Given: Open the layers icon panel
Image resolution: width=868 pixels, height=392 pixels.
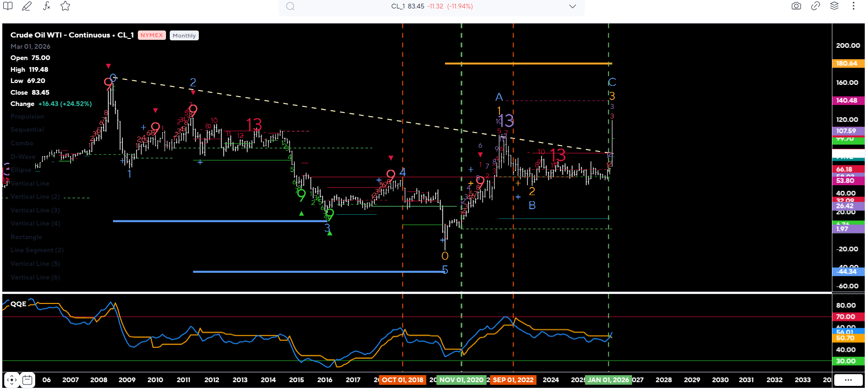Looking at the screenshot, I should click(834, 6).
